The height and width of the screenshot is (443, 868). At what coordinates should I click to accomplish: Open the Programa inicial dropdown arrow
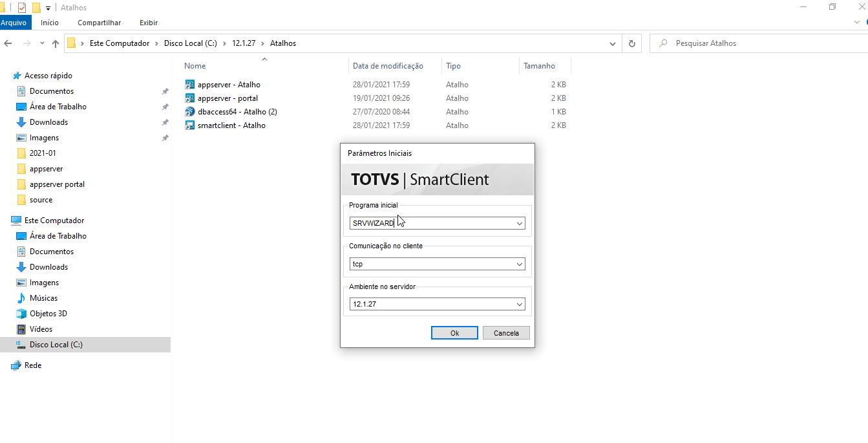pos(520,224)
